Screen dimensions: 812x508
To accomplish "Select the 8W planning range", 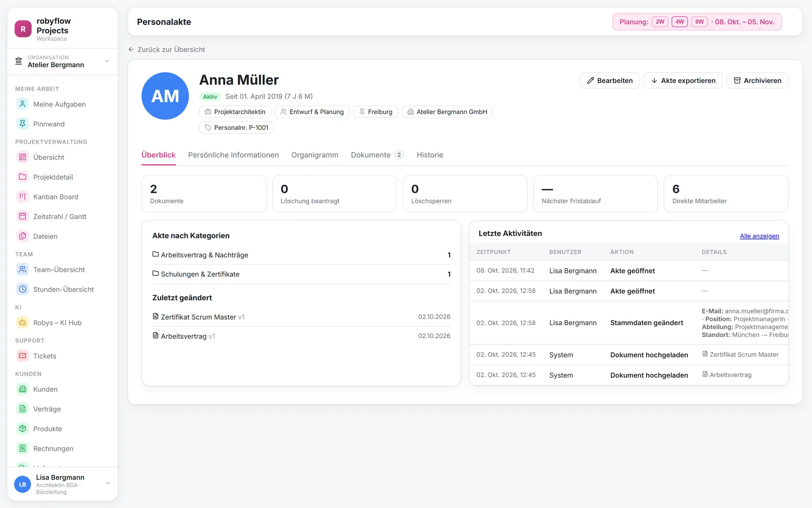I will pyautogui.click(x=699, y=22).
